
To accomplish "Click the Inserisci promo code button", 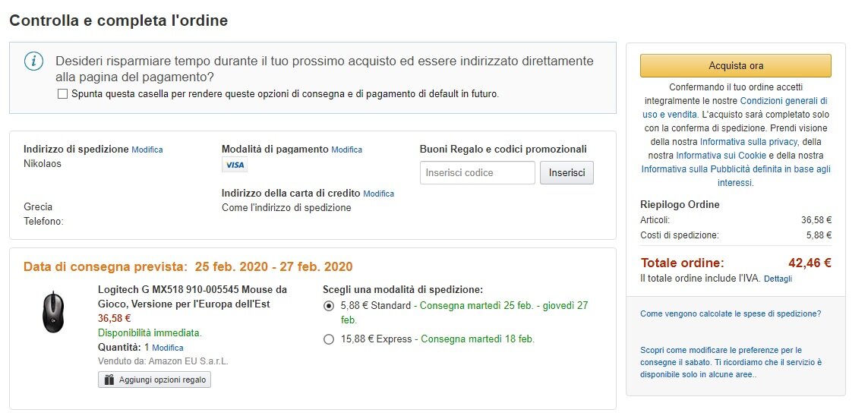I will (567, 172).
